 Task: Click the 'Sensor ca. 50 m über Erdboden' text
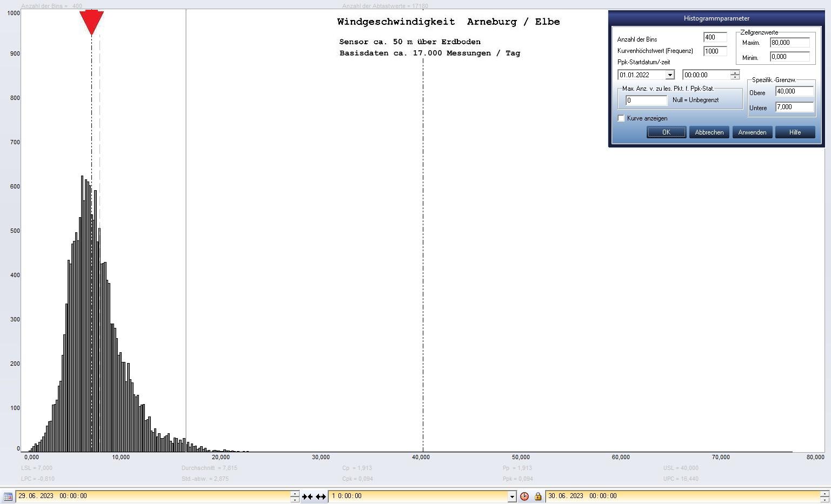(x=410, y=42)
